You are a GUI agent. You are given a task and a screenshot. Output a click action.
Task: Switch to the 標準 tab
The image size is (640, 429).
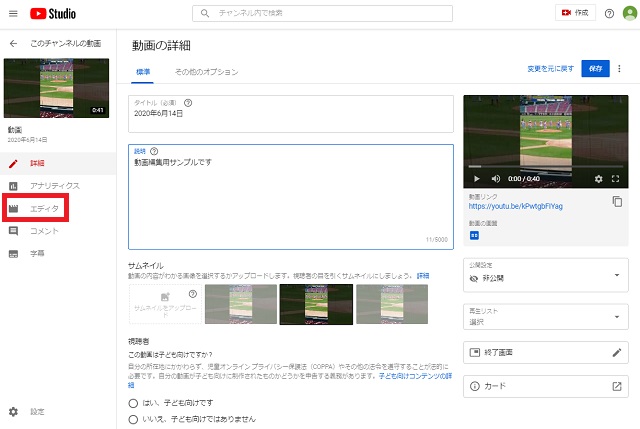point(143,72)
